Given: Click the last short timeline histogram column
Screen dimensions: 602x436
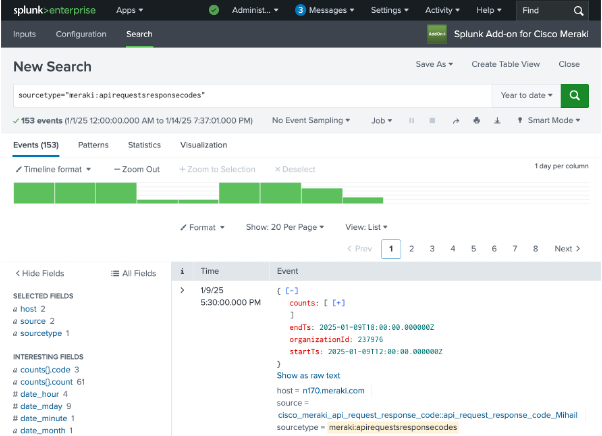Looking at the screenshot, I should (363, 200).
